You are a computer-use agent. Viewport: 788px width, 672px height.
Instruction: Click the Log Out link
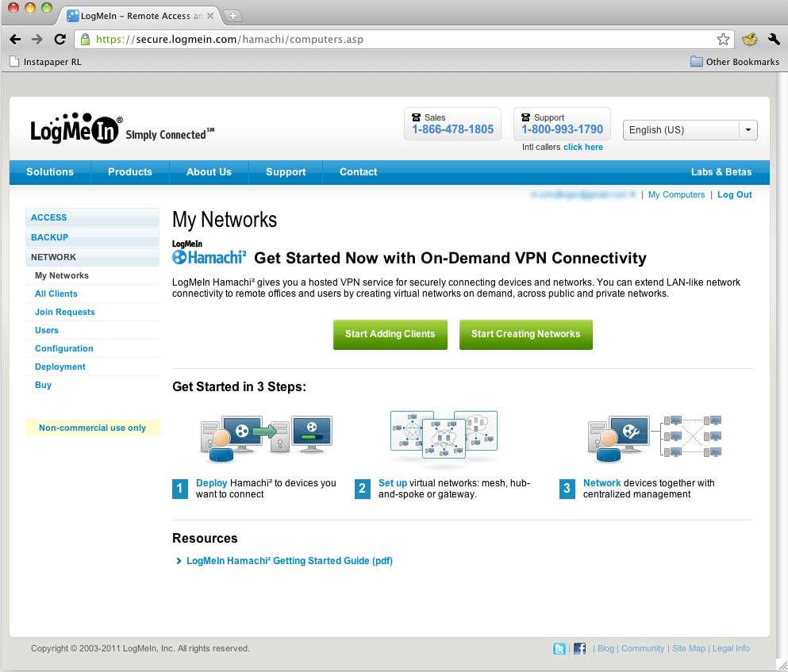coord(735,194)
